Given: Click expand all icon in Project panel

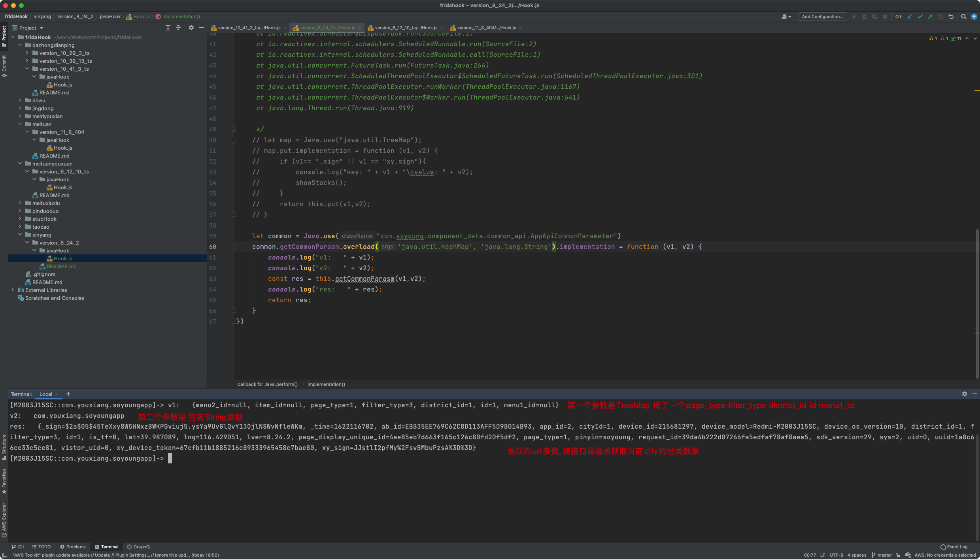Looking at the screenshot, I should click(168, 28).
